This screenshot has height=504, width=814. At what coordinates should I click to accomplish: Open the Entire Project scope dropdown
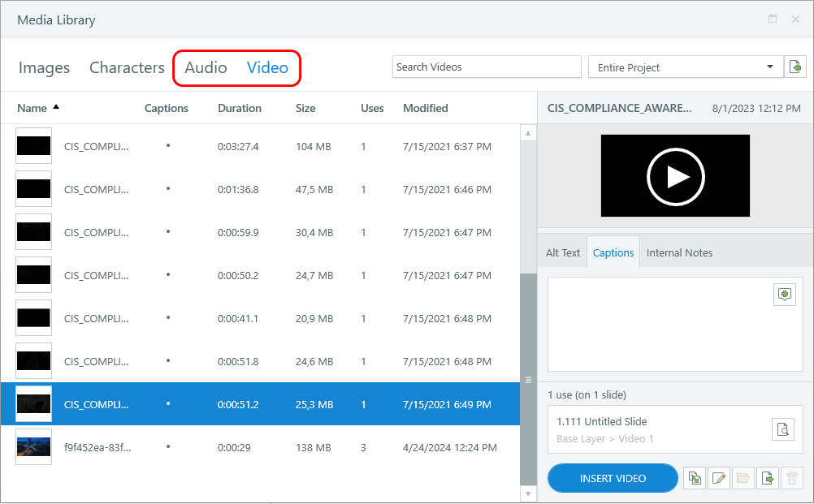(x=682, y=67)
